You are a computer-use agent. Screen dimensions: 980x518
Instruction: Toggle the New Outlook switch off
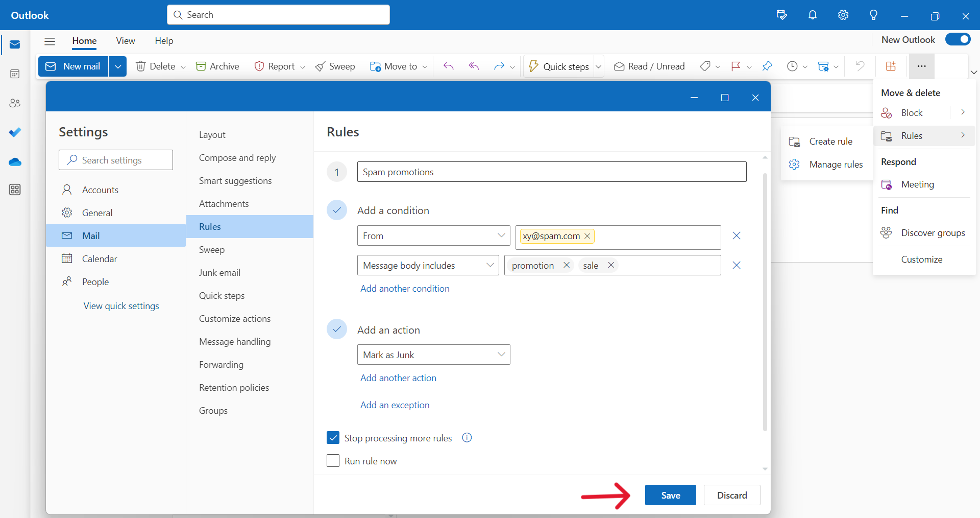(x=958, y=39)
